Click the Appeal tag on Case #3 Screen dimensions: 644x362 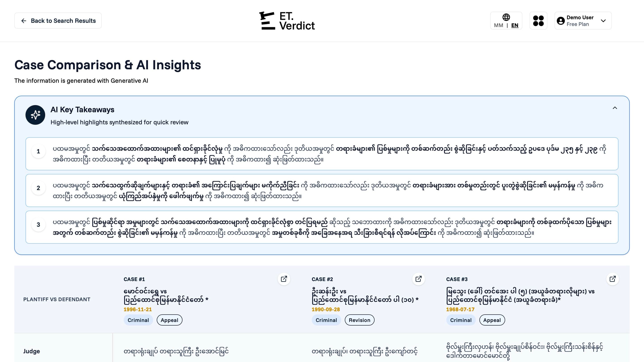tap(492, 320)
